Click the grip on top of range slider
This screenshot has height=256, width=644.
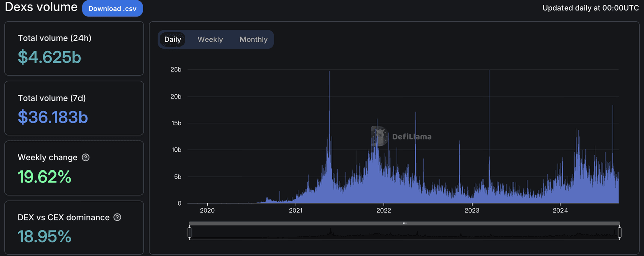tap(404, 223)
